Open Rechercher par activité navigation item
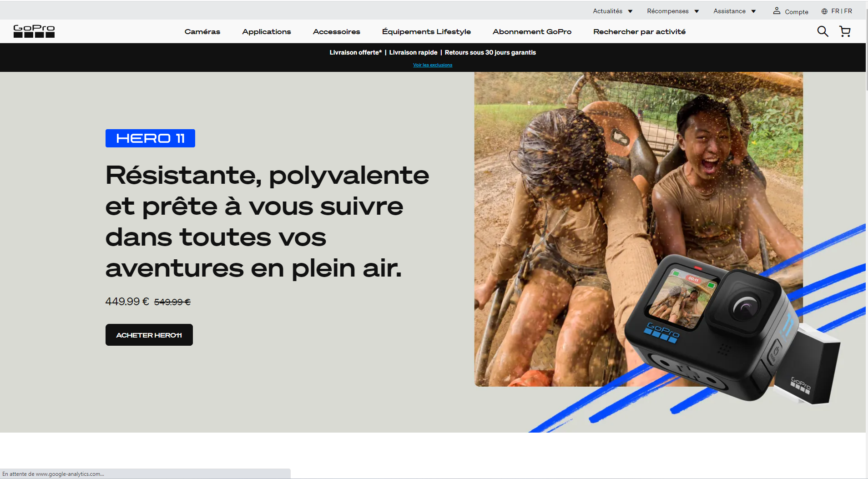868x479 pixels. click(x=639, y=31)
